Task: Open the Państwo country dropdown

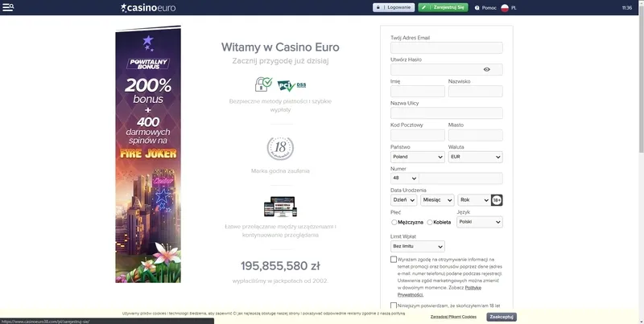Action: pos(418,157)
